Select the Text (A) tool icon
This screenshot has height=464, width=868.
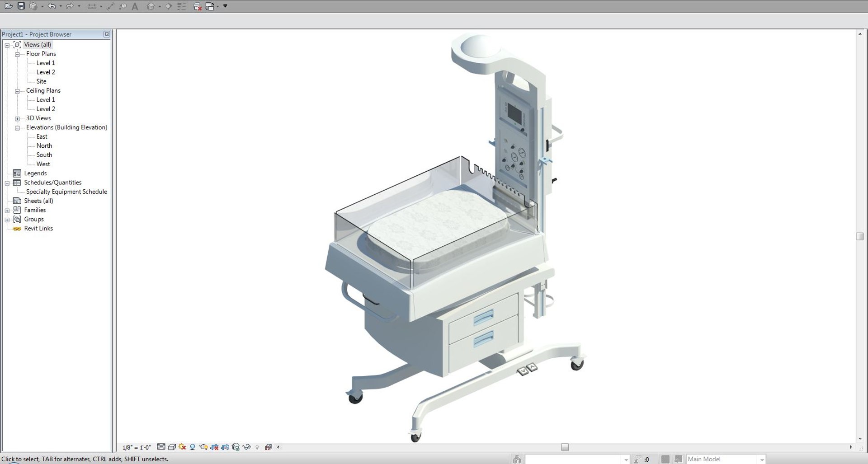point(135,6)
